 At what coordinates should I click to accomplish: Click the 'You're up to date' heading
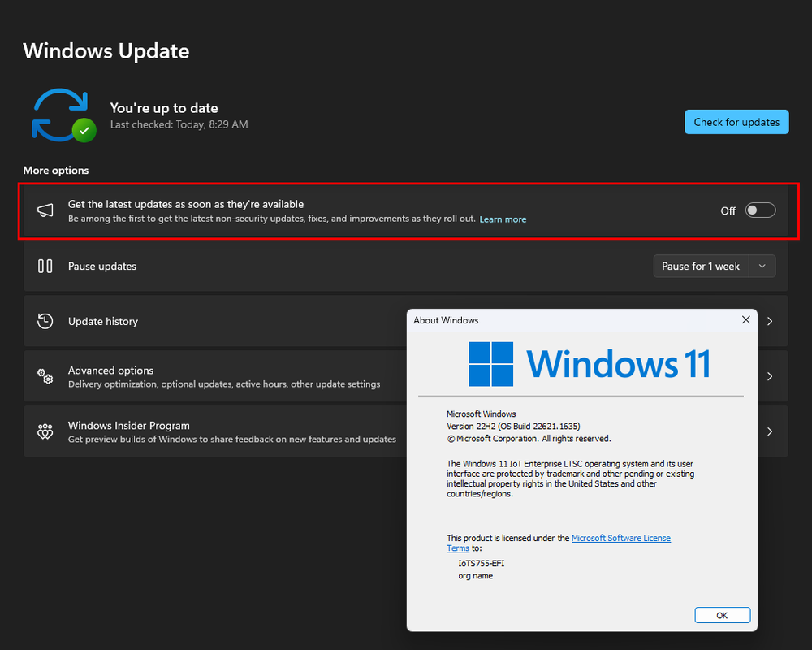[x=164, y=108]
